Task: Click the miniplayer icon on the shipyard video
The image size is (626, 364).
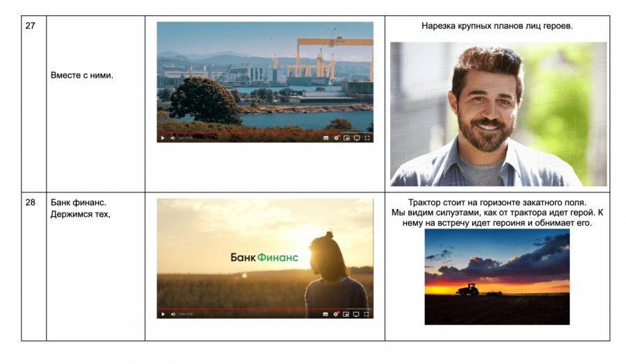Action: tap(346, 138)
